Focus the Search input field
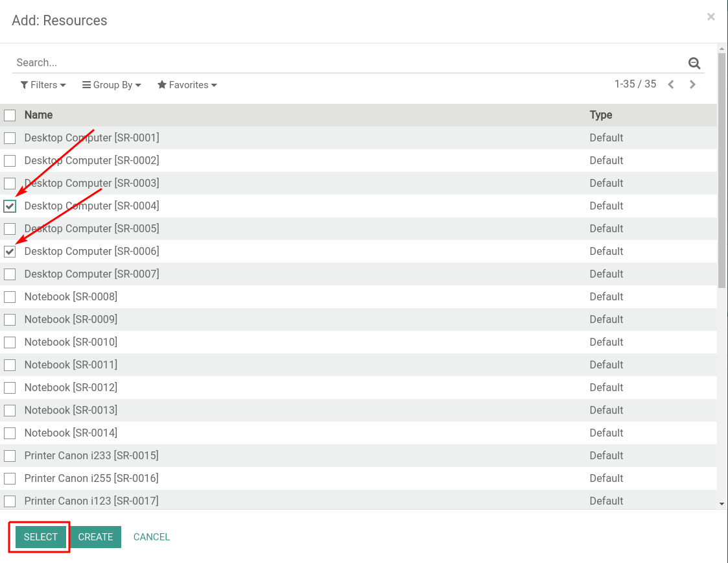728x563 pixels. coord(348,63)
